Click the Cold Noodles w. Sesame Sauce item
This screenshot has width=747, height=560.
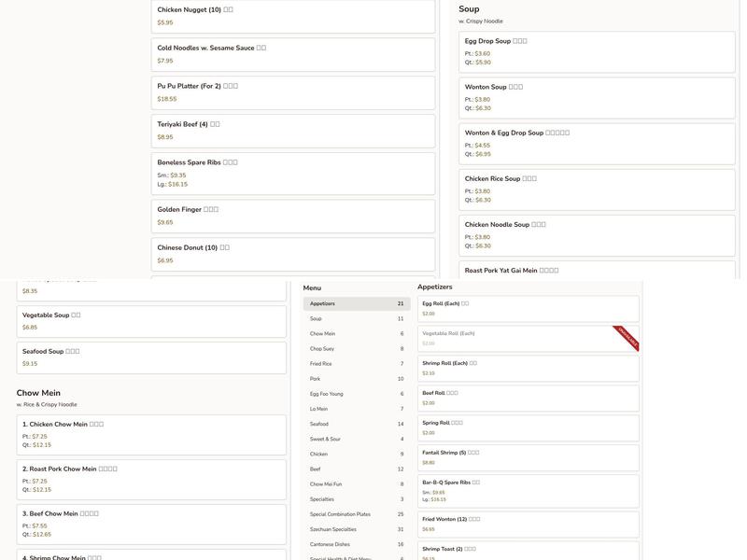(292, 54)
